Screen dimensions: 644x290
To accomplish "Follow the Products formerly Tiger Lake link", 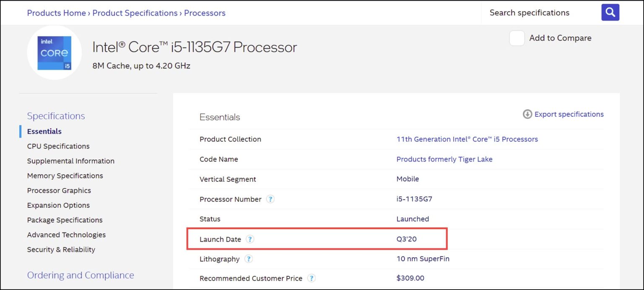I will point(444,159).
